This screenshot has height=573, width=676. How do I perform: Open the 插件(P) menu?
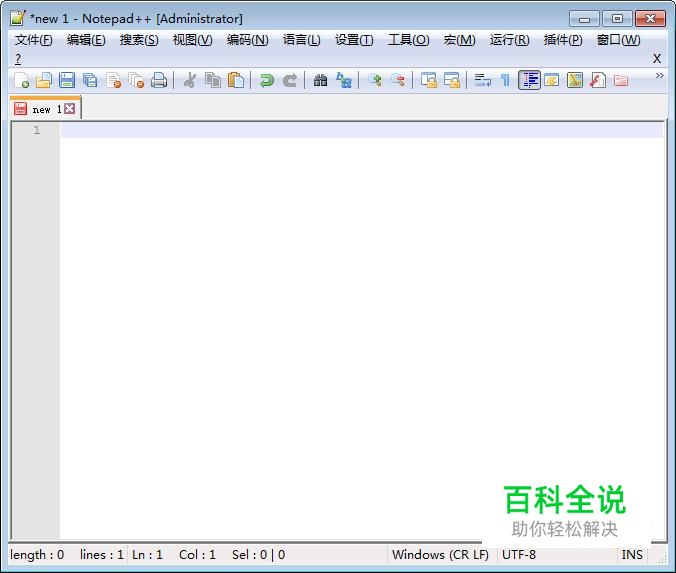coord(563,40)
